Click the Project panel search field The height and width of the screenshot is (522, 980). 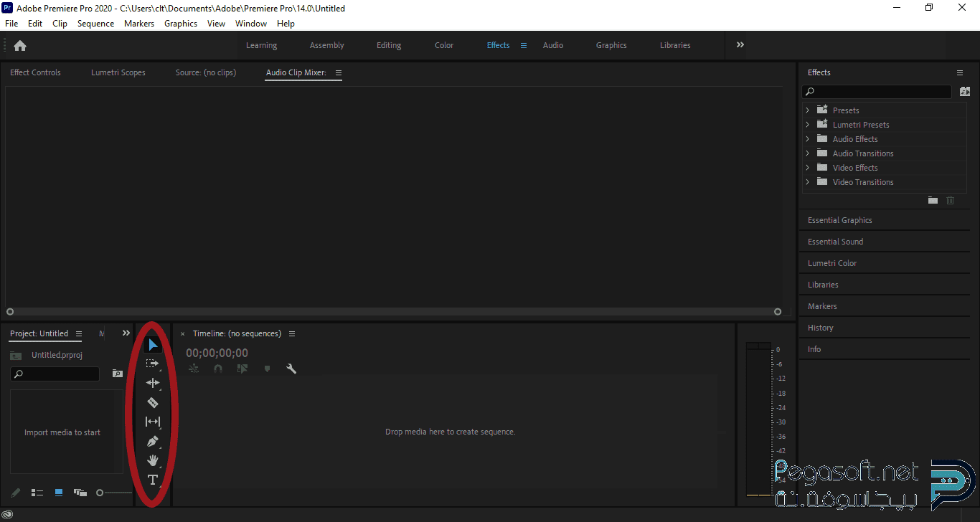[55, 374]
